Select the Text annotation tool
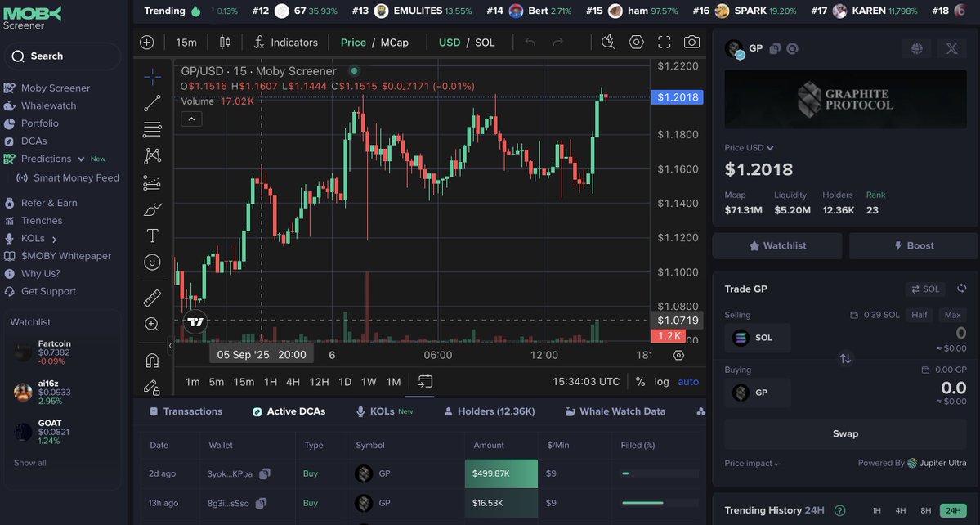Viewport: 980px width, 525px height. pyautogui.click(x=152, y=236)
